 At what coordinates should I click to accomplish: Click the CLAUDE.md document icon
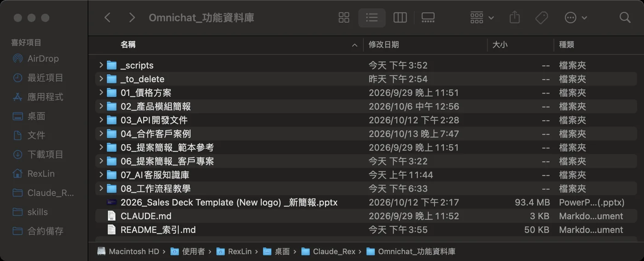coord(111,216)
